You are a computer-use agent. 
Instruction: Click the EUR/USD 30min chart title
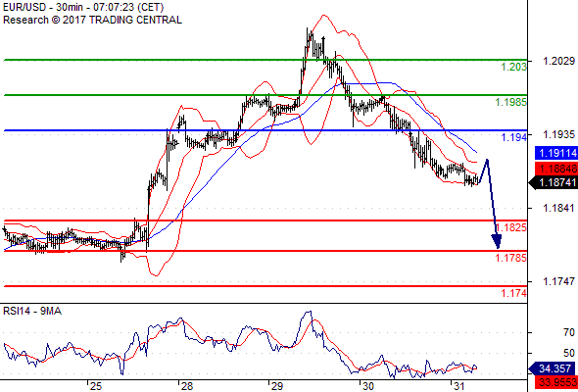point(83,7)
